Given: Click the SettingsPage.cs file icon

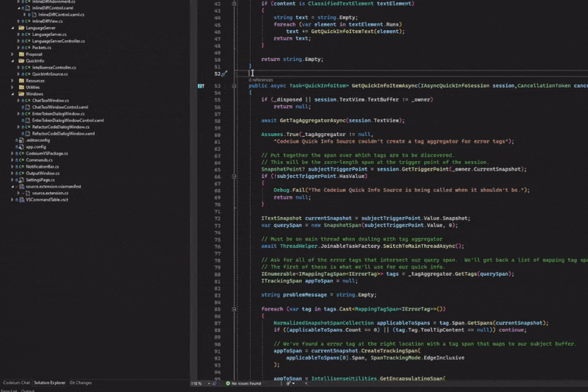Looking at the screenshot, I should pyautogui.click(x=21, y=179).
